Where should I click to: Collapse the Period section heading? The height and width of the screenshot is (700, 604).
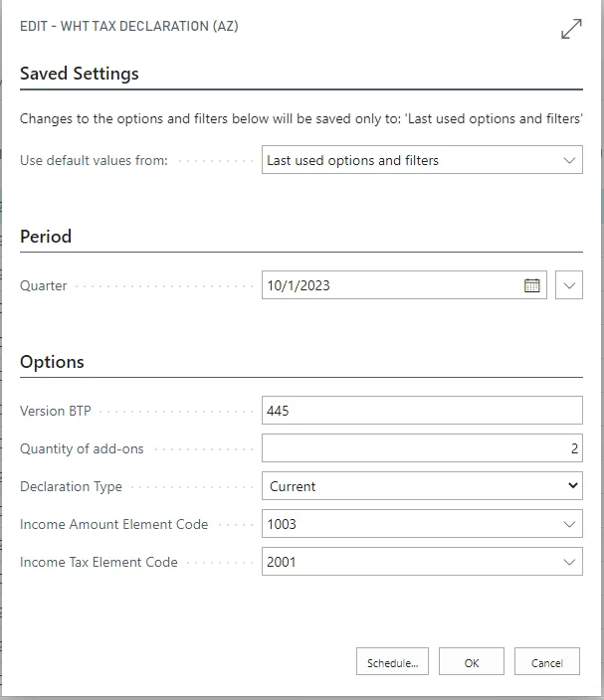[x=46, y=237]
